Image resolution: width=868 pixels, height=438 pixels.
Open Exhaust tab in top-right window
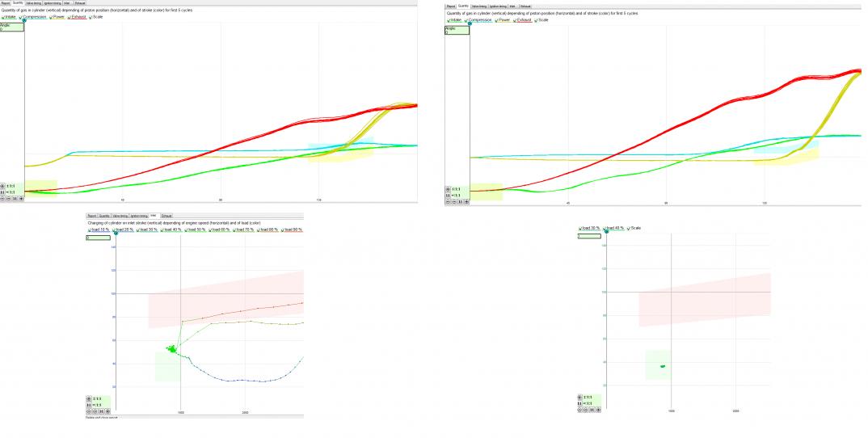pyautogui.click(x=525, y=6)
